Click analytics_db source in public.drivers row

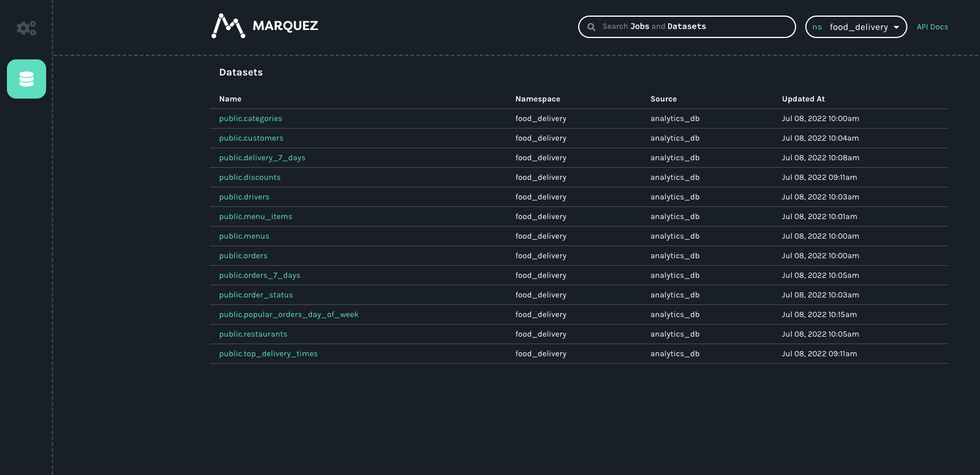point(675,197)
